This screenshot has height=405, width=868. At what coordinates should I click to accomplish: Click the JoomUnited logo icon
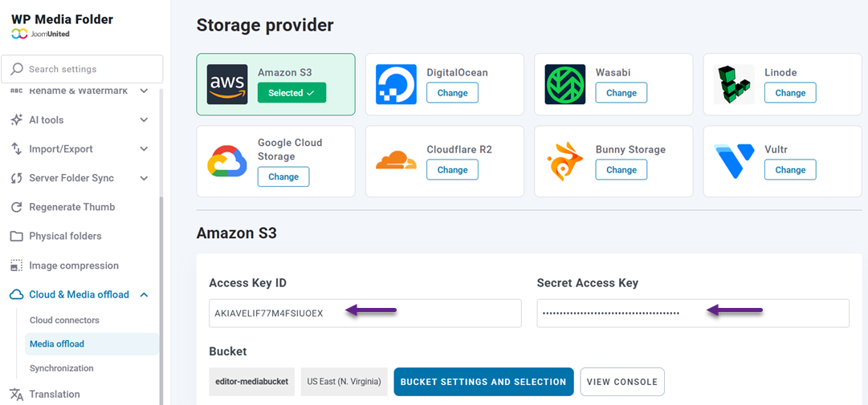tap(19, 34)
